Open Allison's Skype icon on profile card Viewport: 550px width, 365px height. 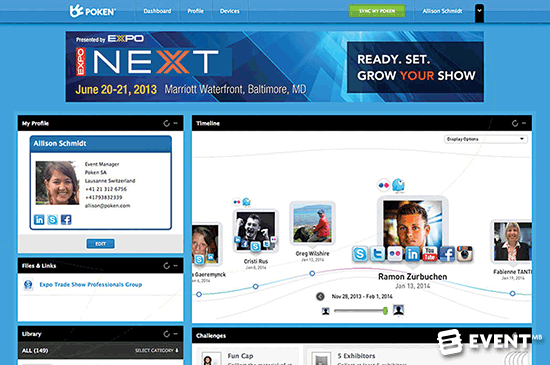click(x=53, y=220)
